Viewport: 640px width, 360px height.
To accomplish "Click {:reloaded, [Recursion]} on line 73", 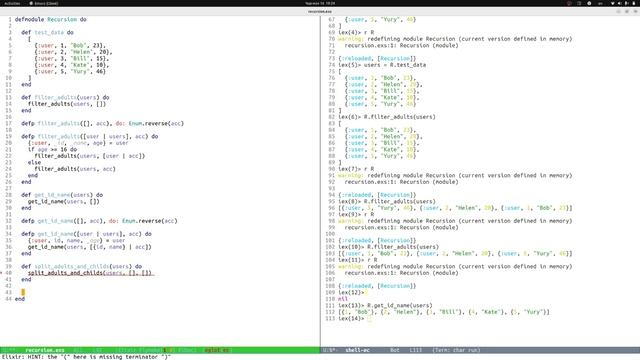I will [x=377, y=58].
